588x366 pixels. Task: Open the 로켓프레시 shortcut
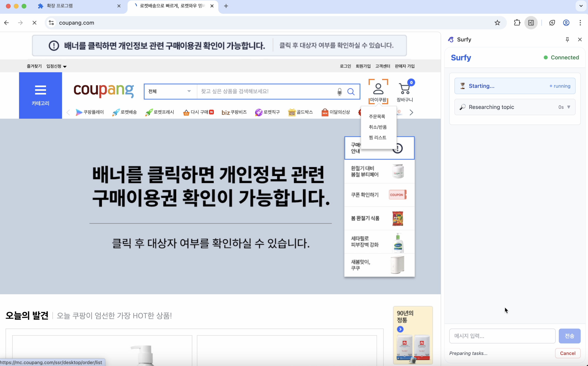coord(160,112)
